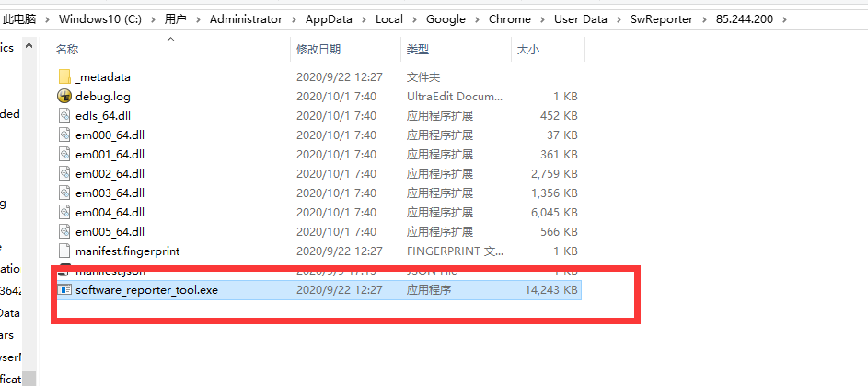868x386 pixels.
Task: Go to SwReporter in address path
Action: (662, 18)
